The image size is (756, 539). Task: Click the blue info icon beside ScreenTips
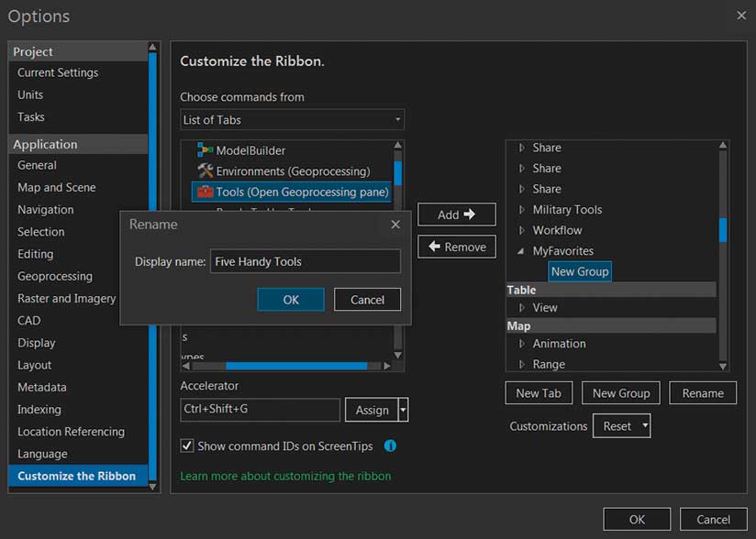click(390, 446)
